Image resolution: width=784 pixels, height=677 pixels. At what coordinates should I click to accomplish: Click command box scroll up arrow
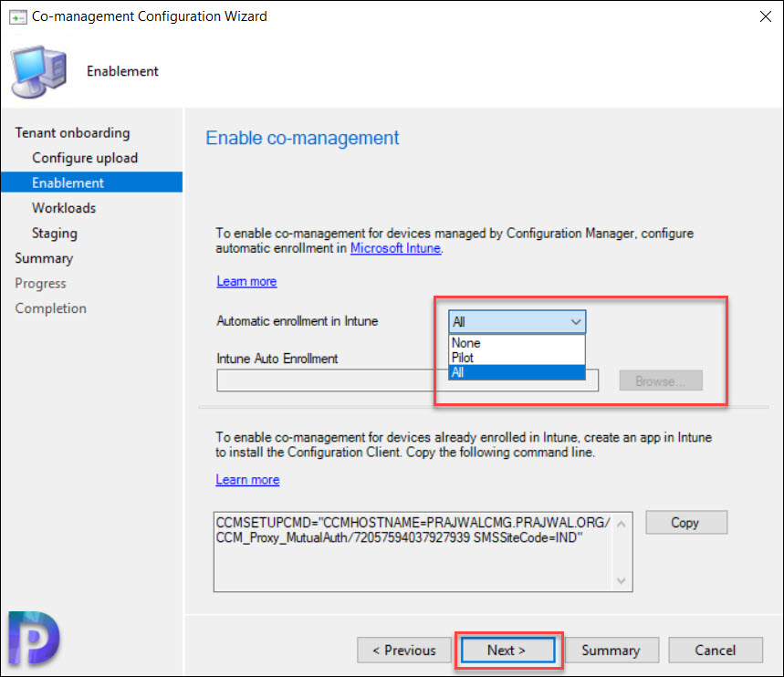click(622, 524)
